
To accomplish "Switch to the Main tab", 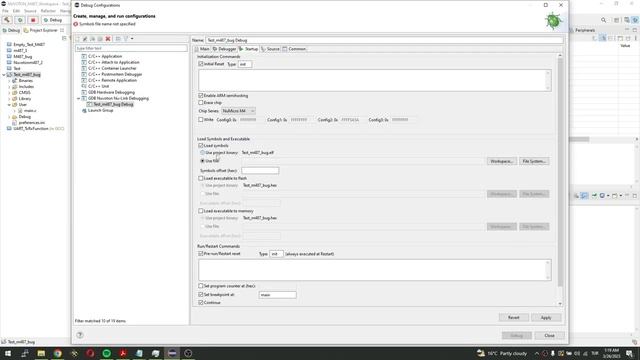I will click(202, 49).
